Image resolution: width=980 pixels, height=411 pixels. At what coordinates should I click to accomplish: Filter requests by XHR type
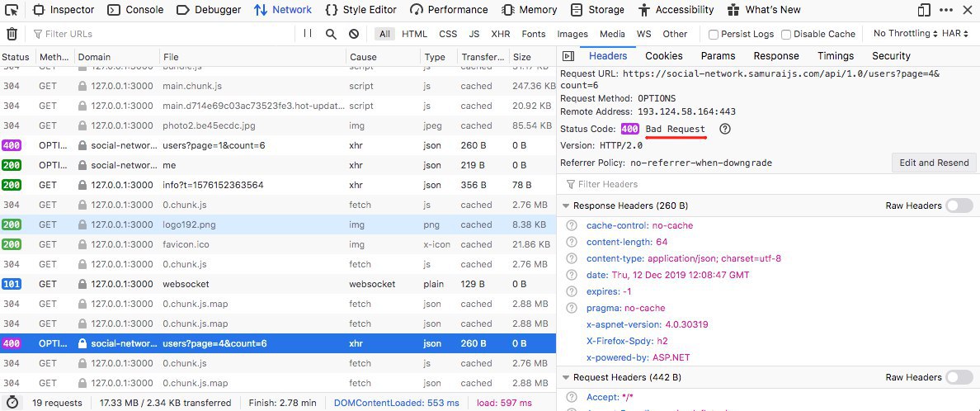click(x=500, y=35)
